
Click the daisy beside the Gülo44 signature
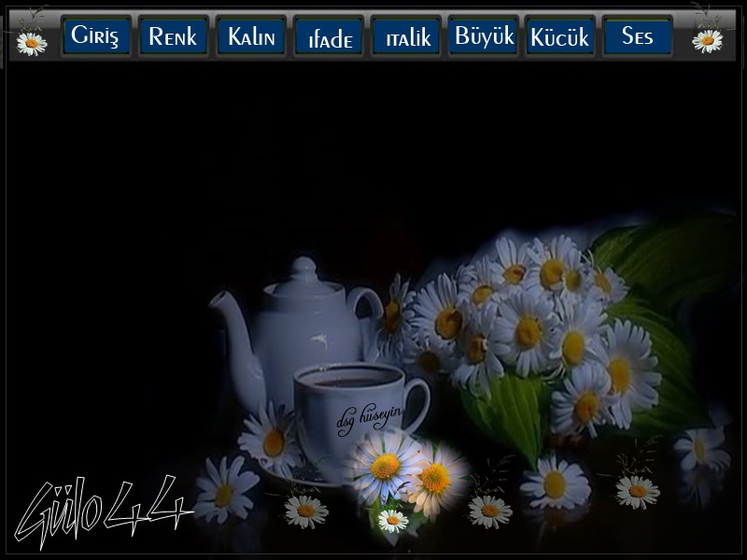coord(225,490)
